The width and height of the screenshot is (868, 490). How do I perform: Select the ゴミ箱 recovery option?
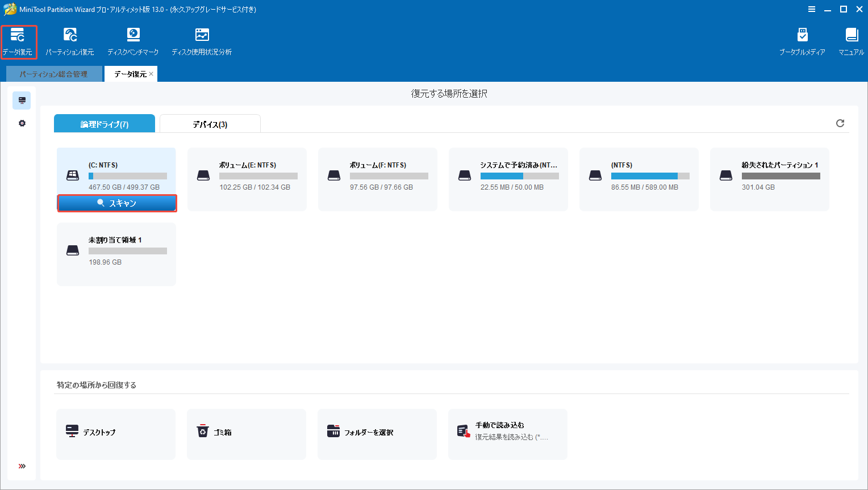click(246, 434)
